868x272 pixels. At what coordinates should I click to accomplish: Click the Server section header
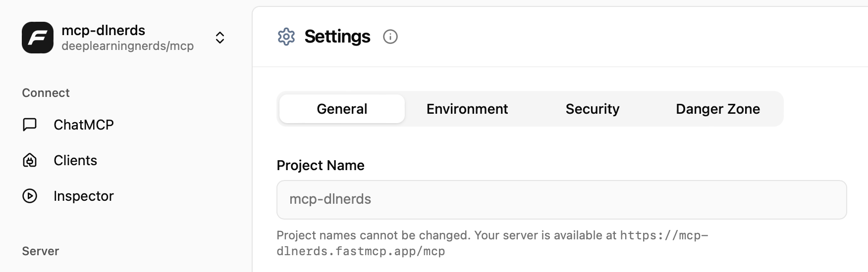click(x=41, y=251)
